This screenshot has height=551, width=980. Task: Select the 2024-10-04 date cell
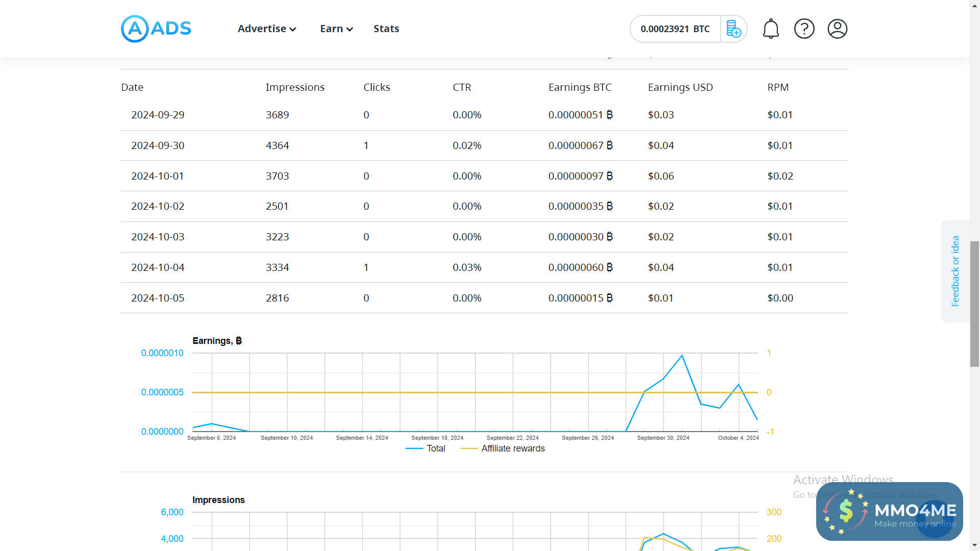[158, 267]
